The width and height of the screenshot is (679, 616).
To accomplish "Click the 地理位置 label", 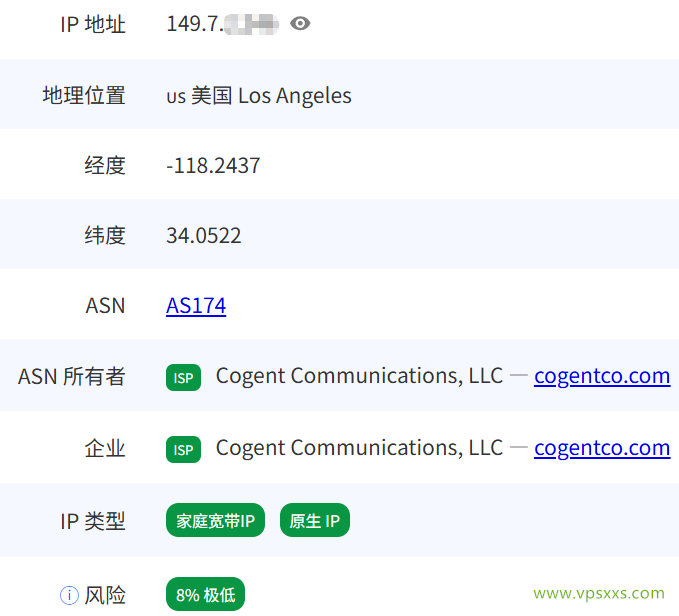I will 84,95.
